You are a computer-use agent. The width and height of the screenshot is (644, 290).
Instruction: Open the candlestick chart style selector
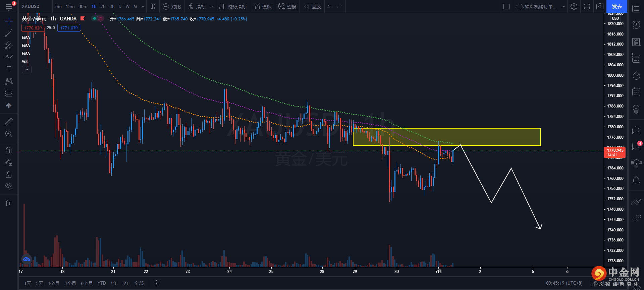point(153,6)
